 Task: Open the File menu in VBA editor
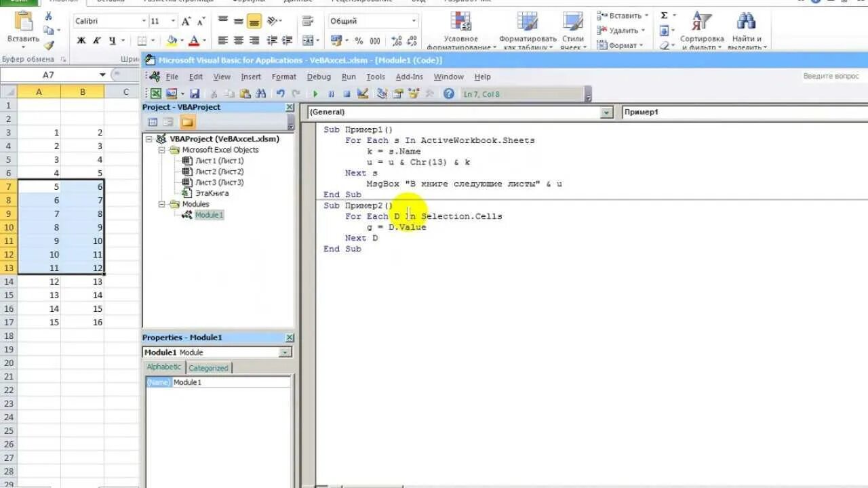172,77
